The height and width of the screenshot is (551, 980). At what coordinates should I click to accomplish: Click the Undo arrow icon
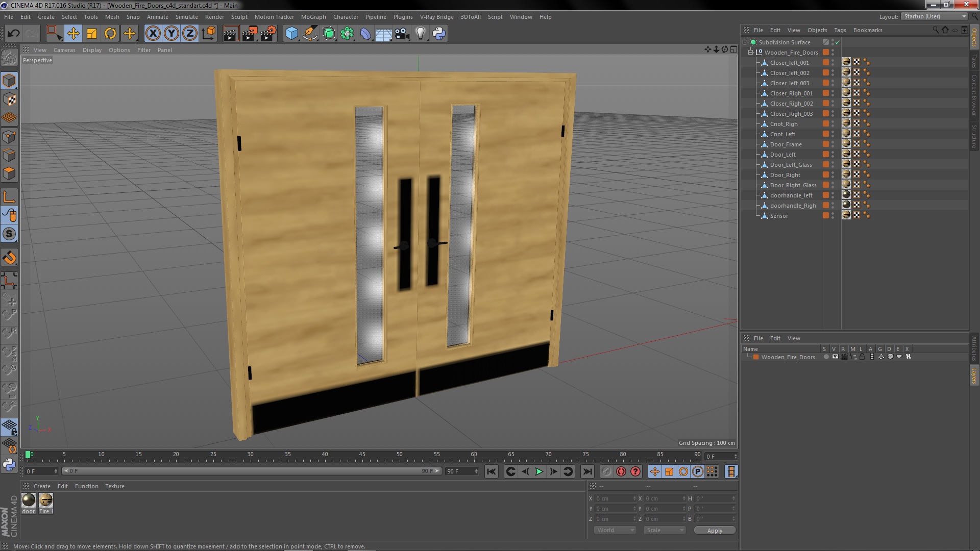(13, 34)
